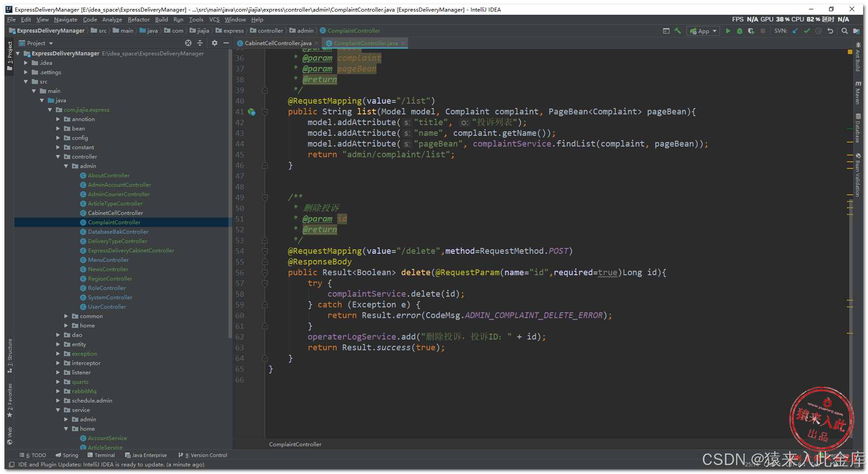The image size is (868, 474).
Task: Fold the try block at line 57
Action: tap(265, 283)
